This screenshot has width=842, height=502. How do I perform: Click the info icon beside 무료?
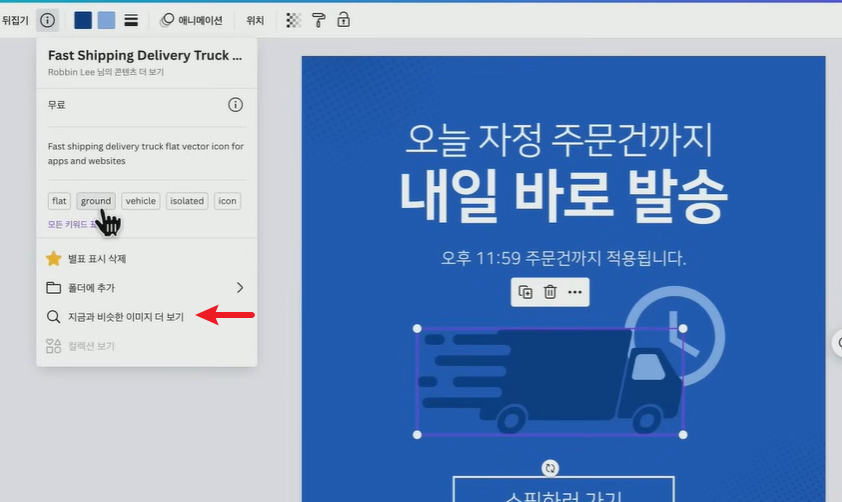pyautogui.click(x=235, y=105)
